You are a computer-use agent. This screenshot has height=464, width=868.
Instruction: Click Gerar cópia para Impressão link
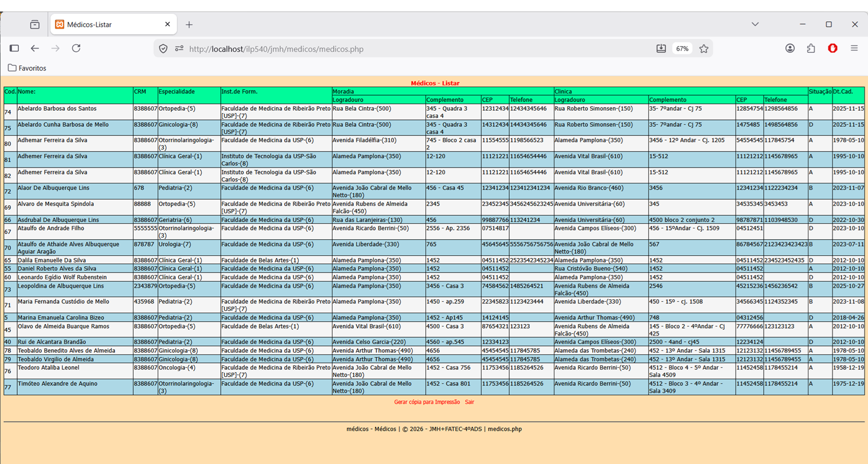click(x=427, y=402)
